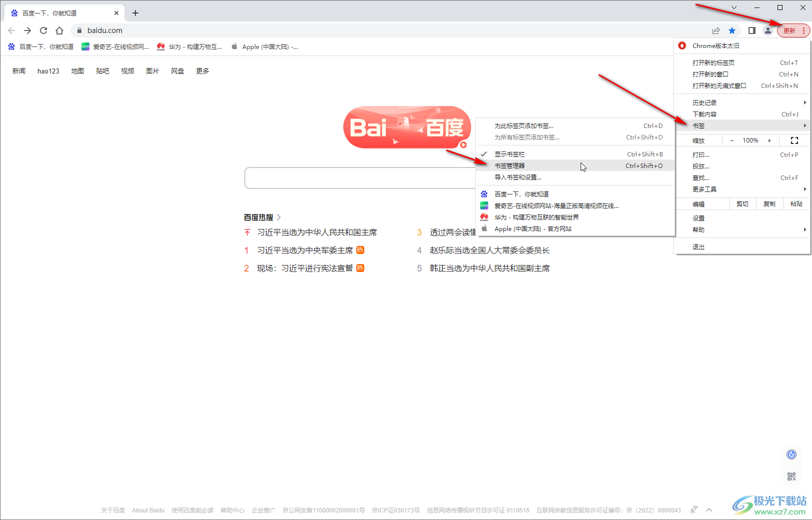This screenshot has height=520, width=812.
Task: Open hot search 赵乐际当选全国人大常委会委员长
Action: click(490, 250)
